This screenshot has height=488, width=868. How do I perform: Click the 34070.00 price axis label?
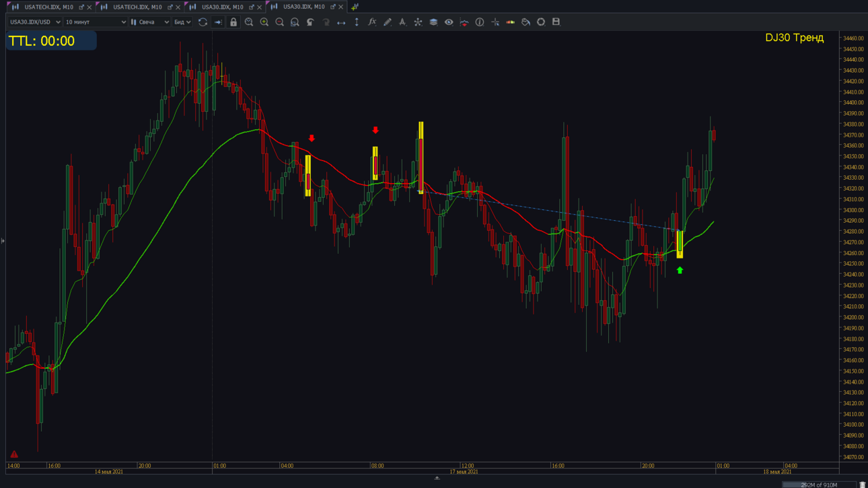(853, 457)
